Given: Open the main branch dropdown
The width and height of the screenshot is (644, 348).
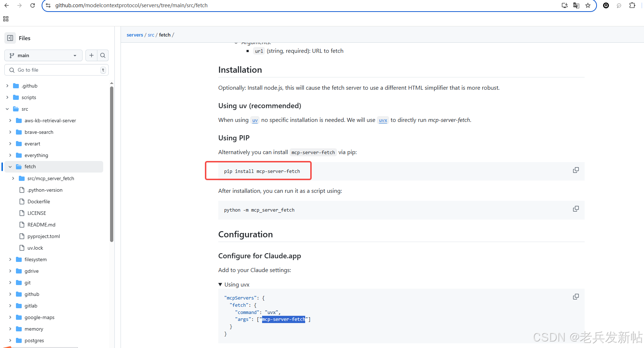Looking at the screenshot, I should [43, 55].
